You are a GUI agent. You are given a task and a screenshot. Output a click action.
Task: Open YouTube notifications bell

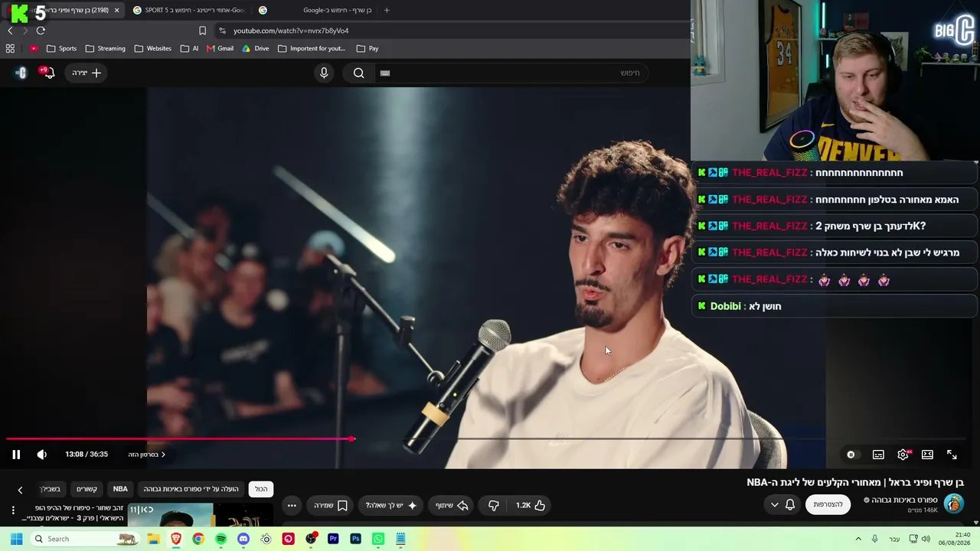coord(49,73)
